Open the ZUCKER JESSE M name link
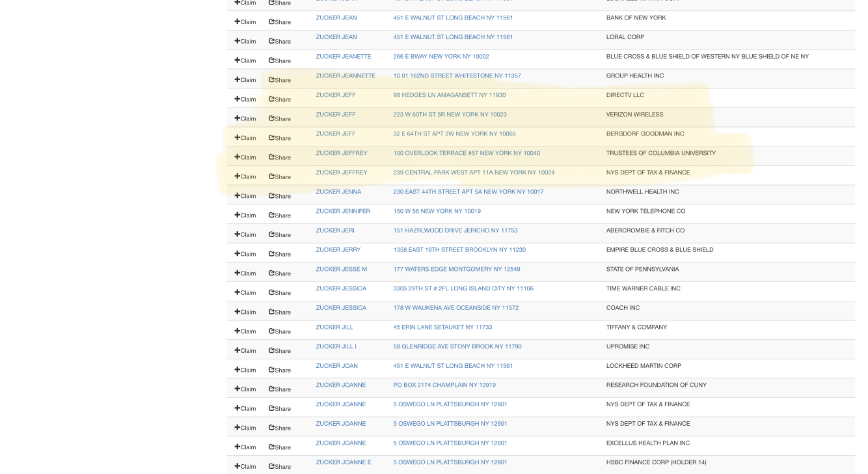 click(x=342, y=269)
